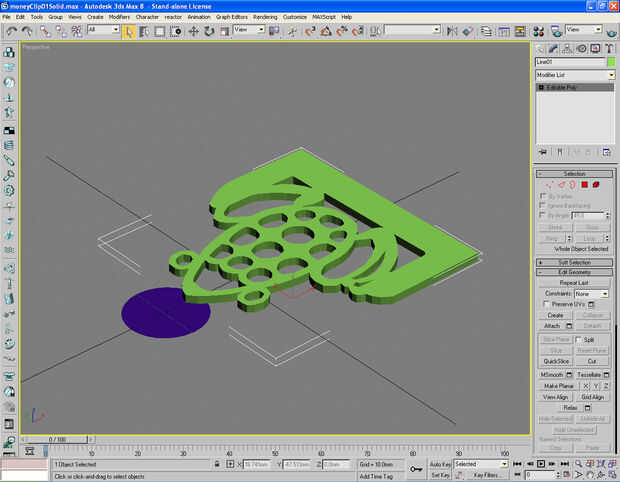Open the Modify command panel tab
The width and height of the screenshot is (620, 482).
tap(553, 47)
